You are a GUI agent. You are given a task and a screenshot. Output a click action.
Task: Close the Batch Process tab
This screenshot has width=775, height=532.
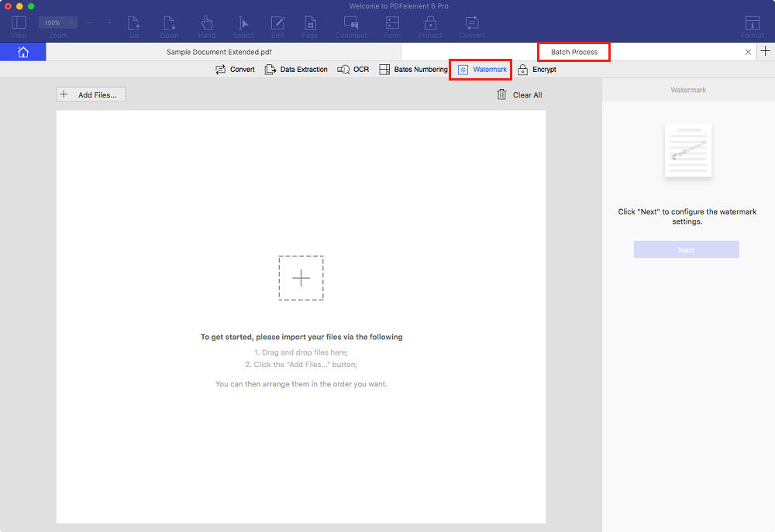[x=748, y=52]
